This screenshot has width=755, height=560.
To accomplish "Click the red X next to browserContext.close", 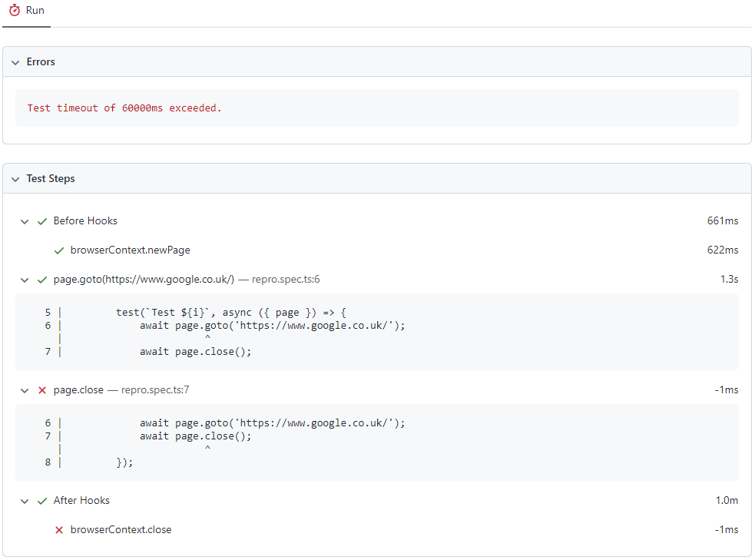I will click(x=59, y=529).
